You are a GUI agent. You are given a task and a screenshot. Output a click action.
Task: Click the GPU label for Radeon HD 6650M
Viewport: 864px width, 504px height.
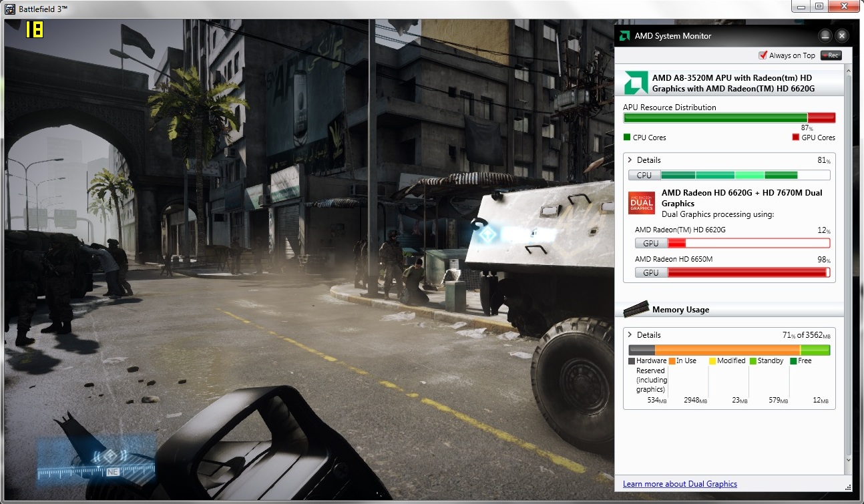650,272
